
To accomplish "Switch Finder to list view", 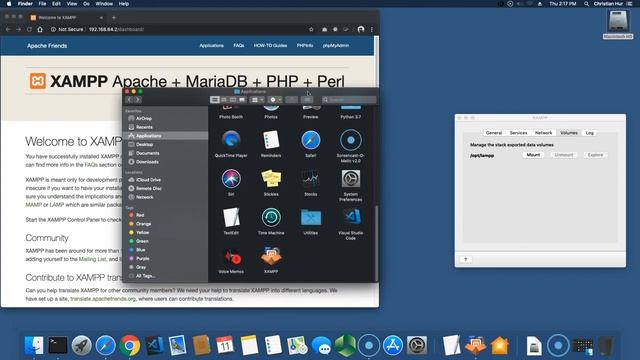I will pyautogui.click(x=224, y=100).
